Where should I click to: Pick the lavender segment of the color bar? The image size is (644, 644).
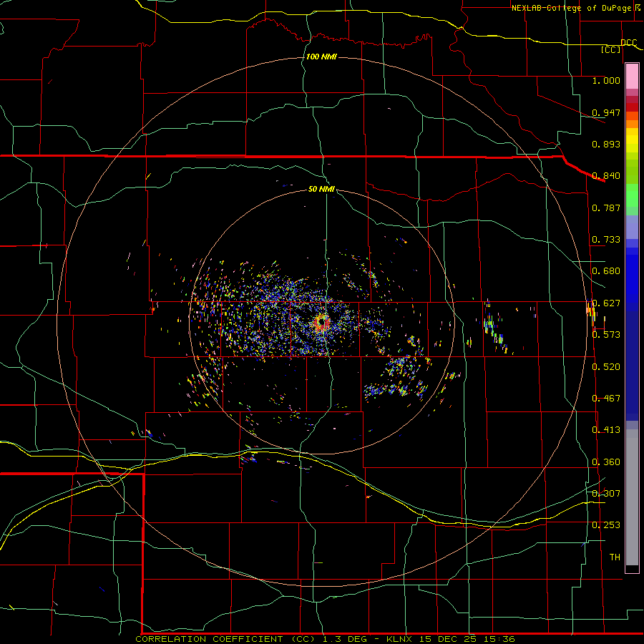pos(632,227)
